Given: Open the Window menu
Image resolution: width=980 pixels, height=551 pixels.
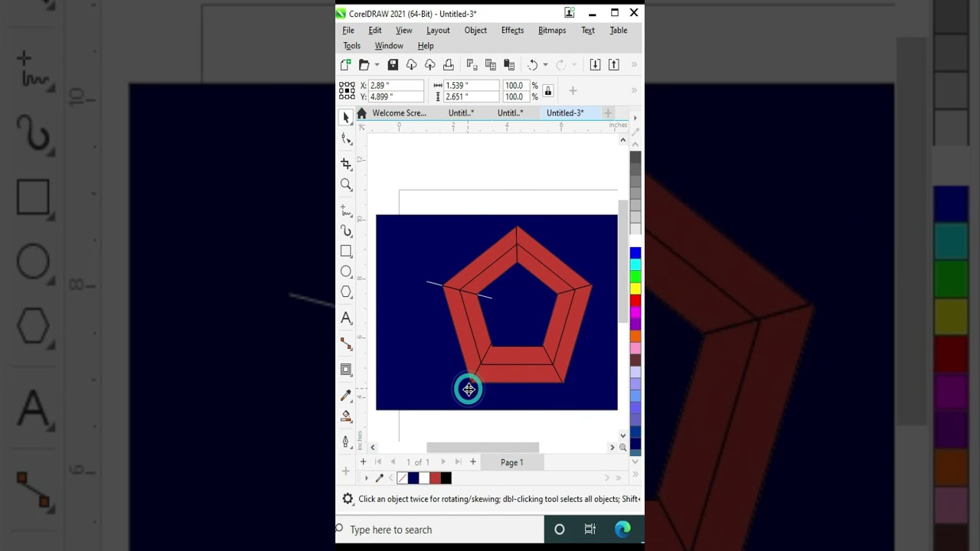Looking at the screenshot, I should 389,46.
